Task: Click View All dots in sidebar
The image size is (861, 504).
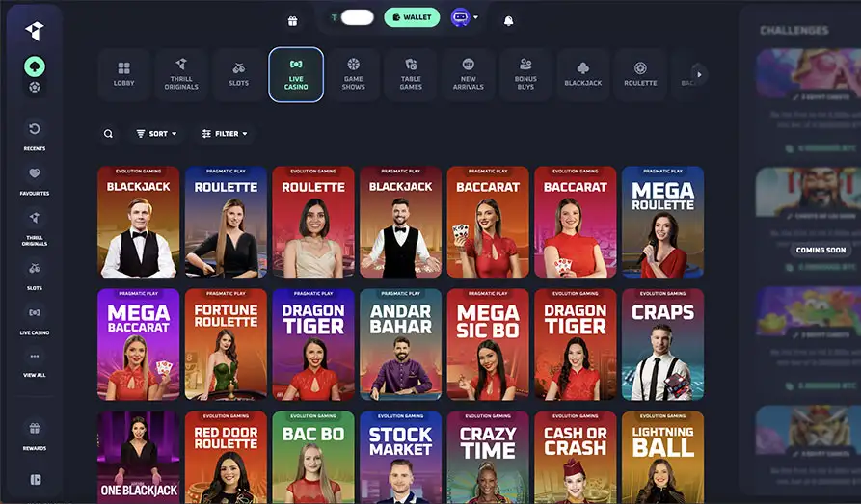Action: pos(35,364)
